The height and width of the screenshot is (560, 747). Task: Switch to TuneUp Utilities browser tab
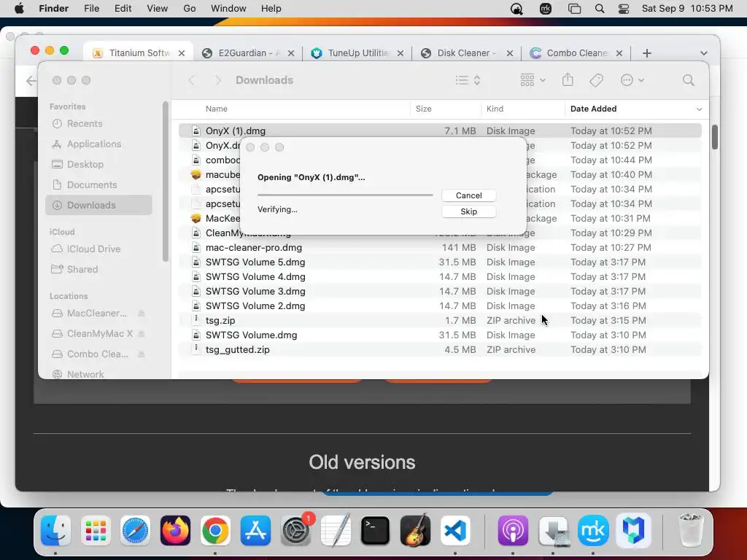click(357, 52)
